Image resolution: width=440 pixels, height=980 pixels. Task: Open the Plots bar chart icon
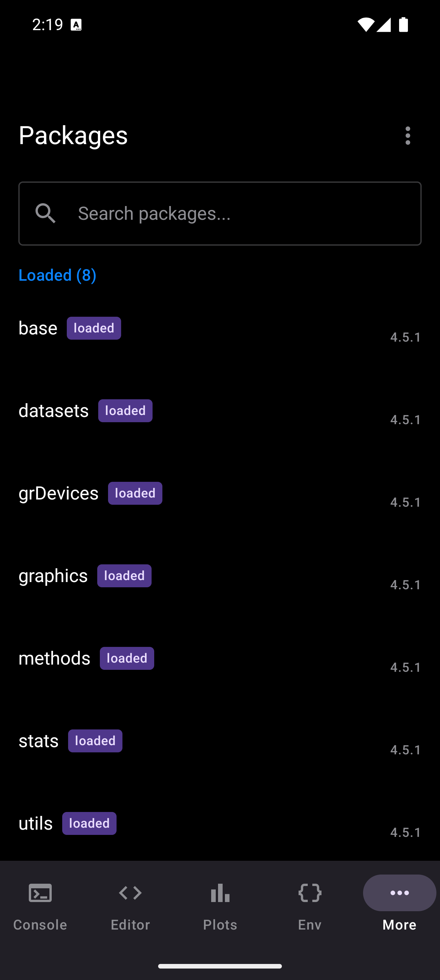(220, 893)
